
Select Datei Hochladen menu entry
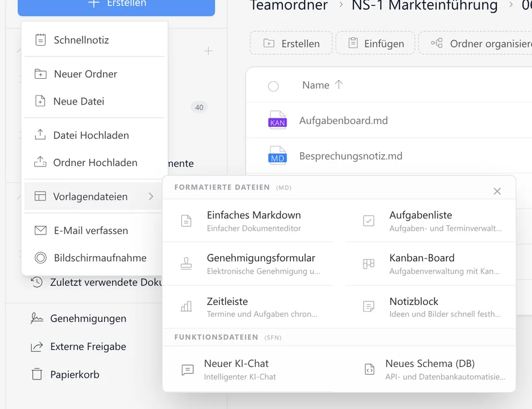[94, 135]
